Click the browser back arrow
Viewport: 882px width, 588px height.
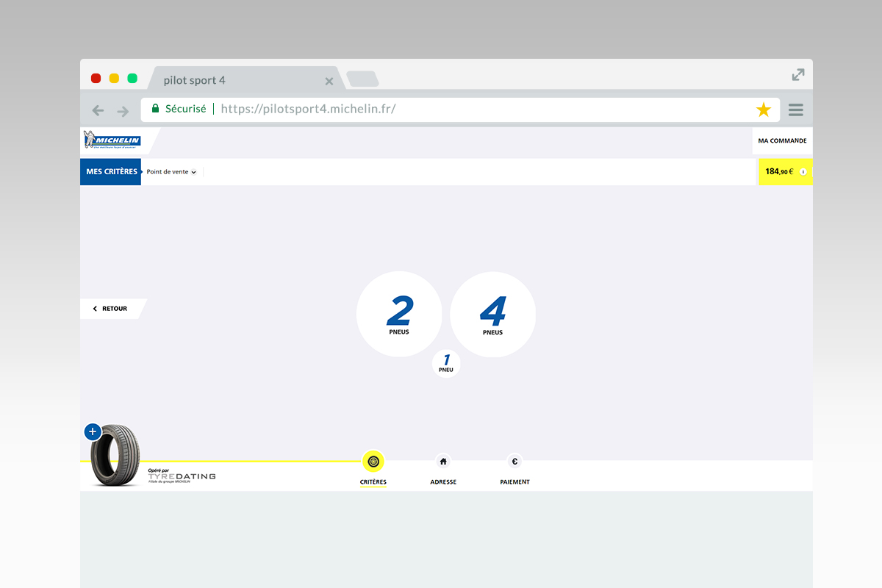(x=98, y=111)
